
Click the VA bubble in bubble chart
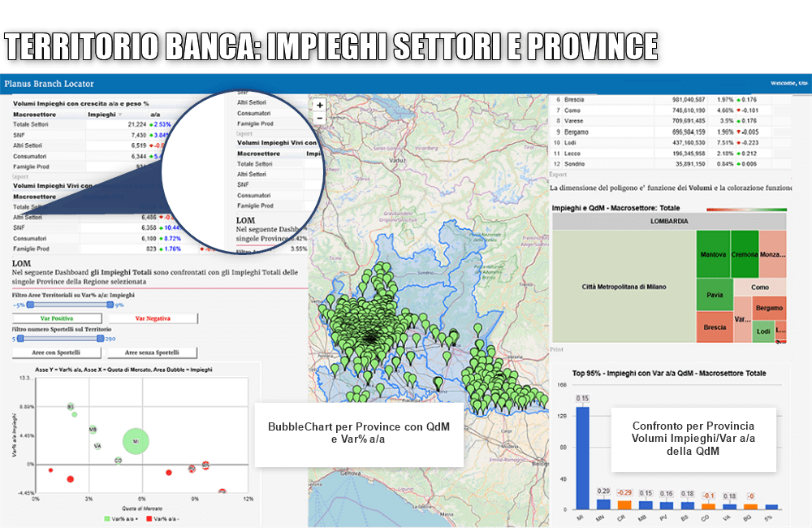click(x=97, y=446)
